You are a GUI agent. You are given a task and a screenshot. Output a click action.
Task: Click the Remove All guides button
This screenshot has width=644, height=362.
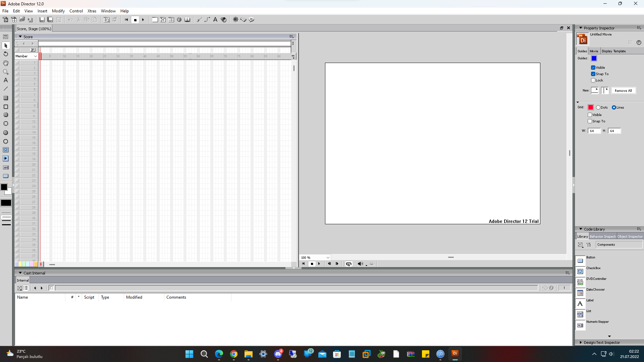(x=624, y=90)
